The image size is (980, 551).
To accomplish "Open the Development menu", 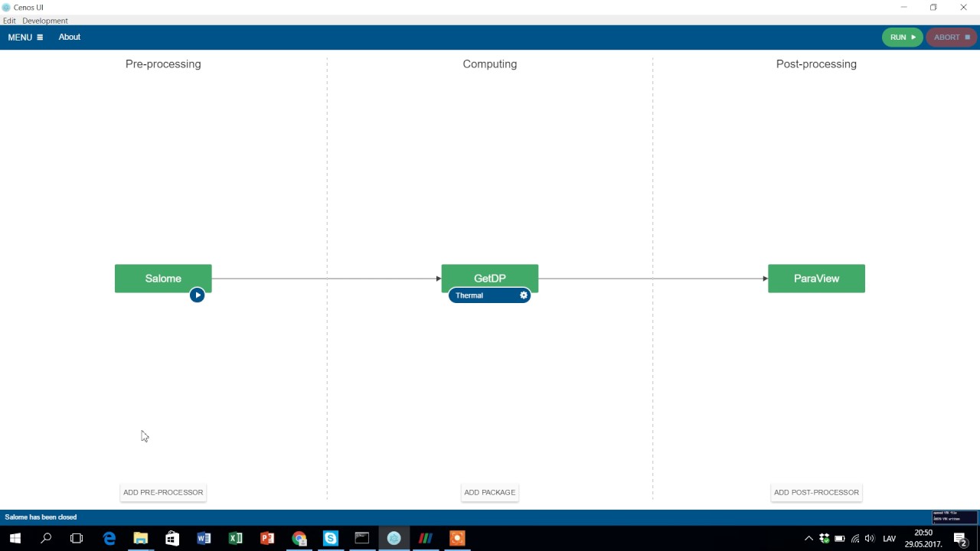I will coord(45,21).
